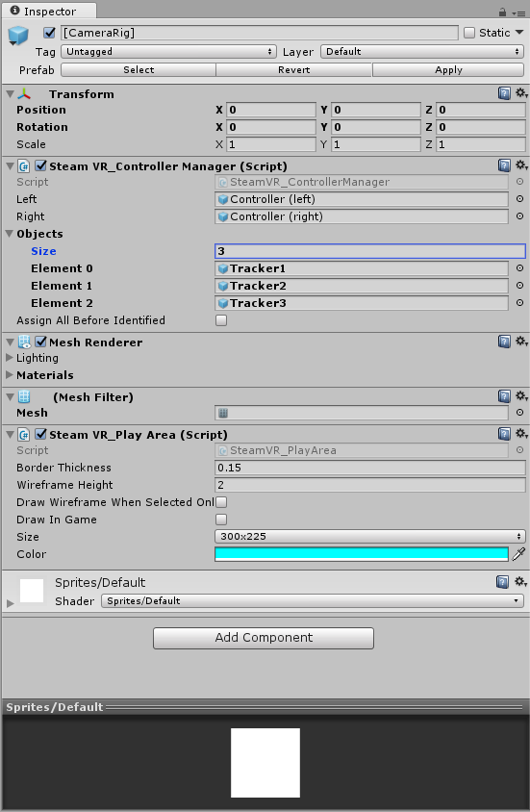
Task: Click object picker for Left controller field
Action: [x=519, y=199]
